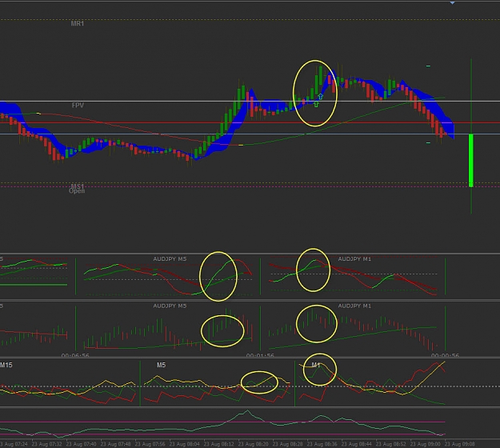
Task: Click the 23 Aug 08:28 time label
Action: [x=288, y=443]
